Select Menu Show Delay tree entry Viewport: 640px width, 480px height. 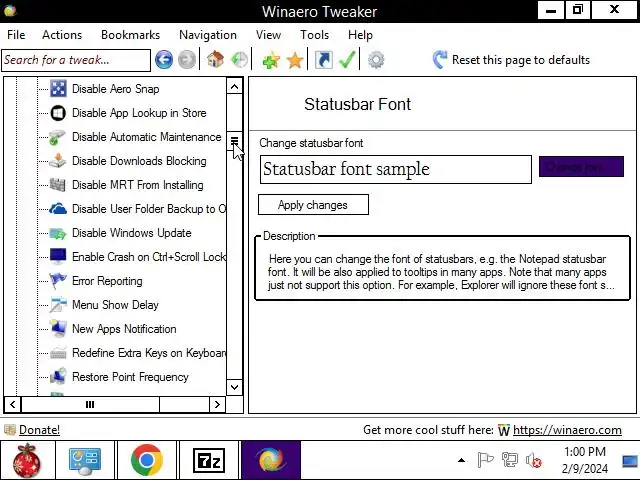pos(115,305)
